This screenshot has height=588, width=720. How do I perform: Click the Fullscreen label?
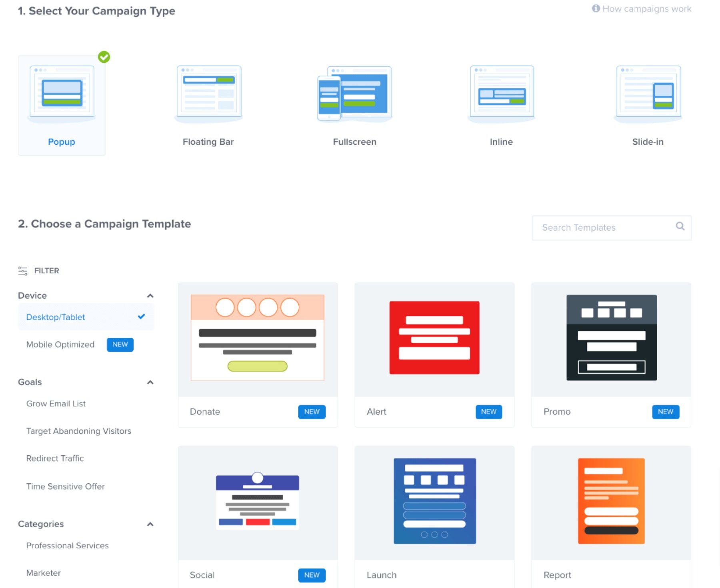[355, 142]
